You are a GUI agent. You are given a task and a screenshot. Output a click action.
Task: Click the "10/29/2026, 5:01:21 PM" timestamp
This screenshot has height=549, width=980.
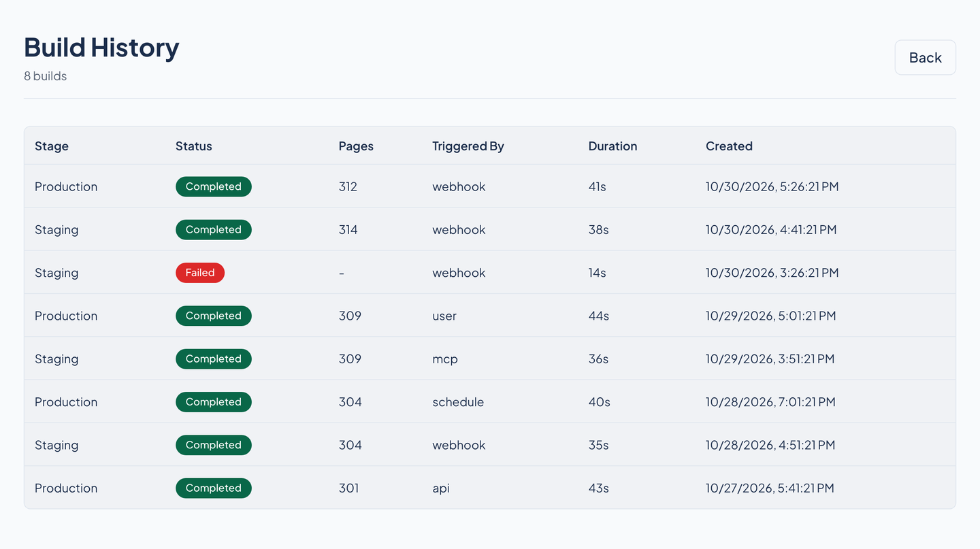pos(771,316)
